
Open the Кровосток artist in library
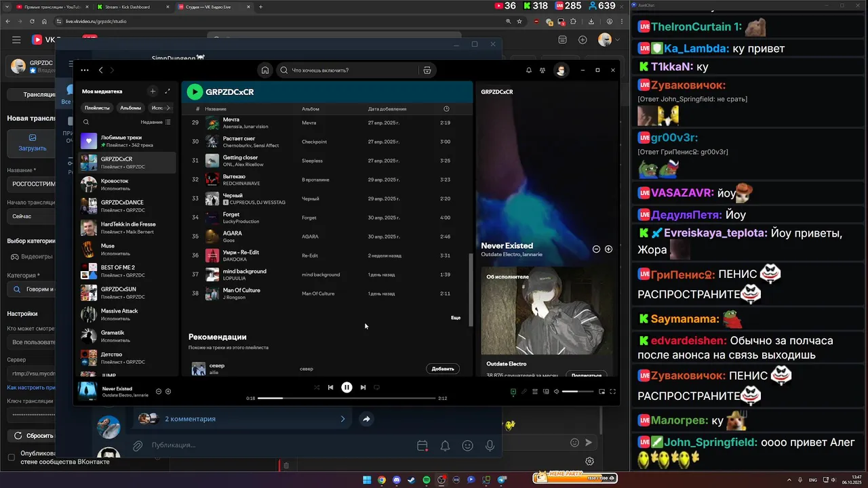click(127, 184)
